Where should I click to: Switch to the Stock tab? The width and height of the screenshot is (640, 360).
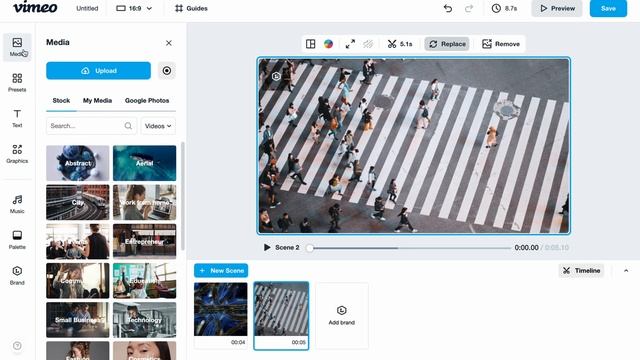[61, 100]
